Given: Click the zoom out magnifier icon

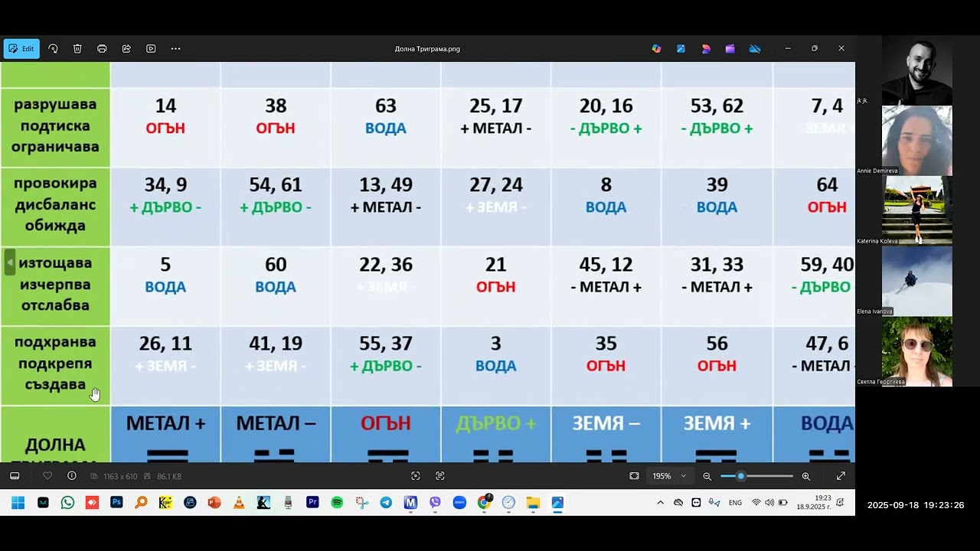Looking at the screenshot, I should click(x=707, y=476).
